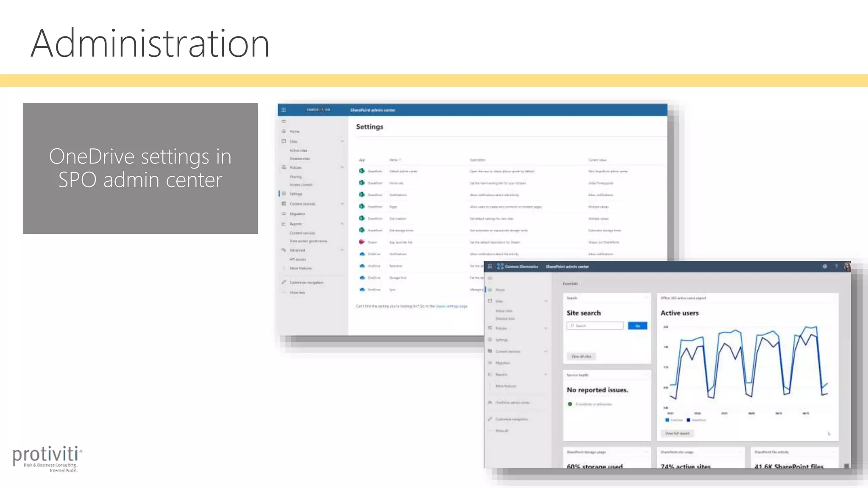Click Policies icon in Settings window sidebar

[x=284, y=167]
